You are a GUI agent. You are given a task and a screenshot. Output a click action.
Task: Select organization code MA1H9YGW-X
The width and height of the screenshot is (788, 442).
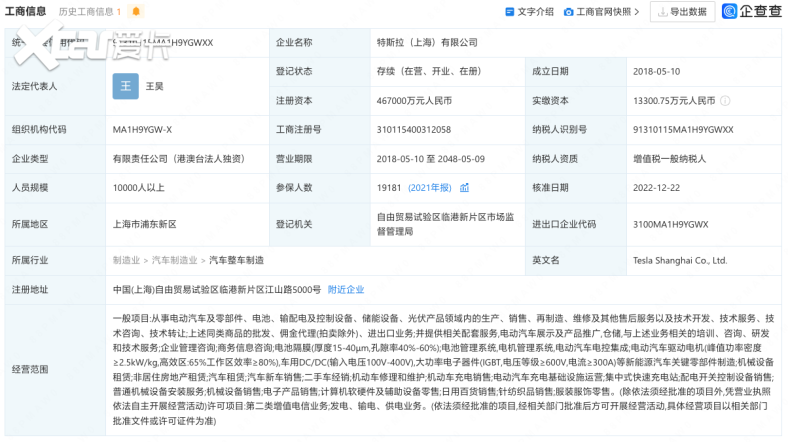coord(142,130)
